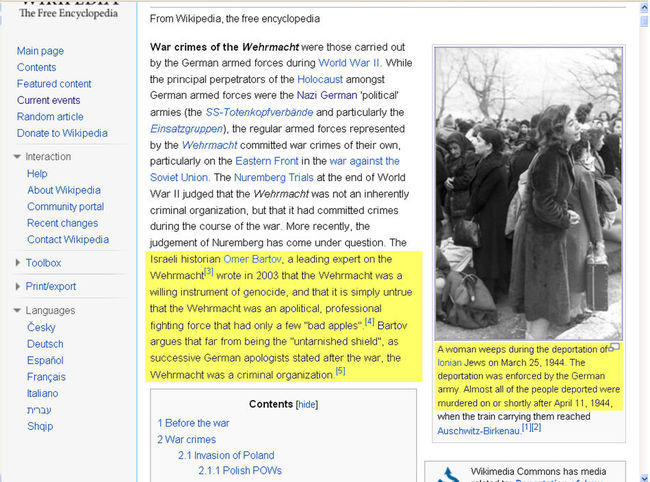This screenshot has height=482, width=650.
Task: Click the Wikimedia Commons logo icon
Action: pyautogui.click(x=449, y=475)
